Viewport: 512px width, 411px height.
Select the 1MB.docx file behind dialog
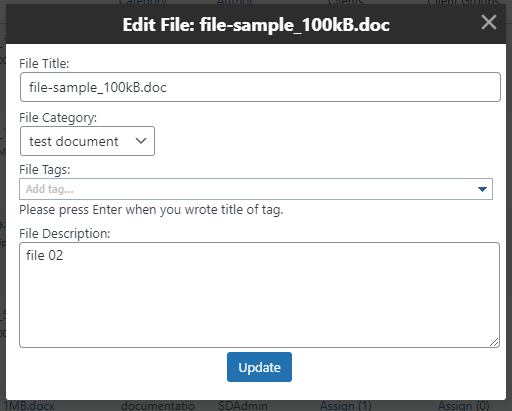29,406
